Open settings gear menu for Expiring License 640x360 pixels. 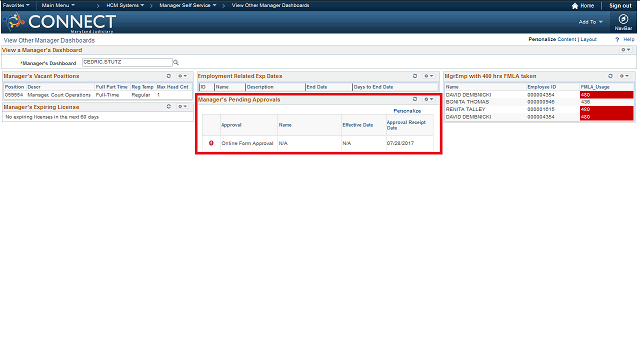point(182,107)
